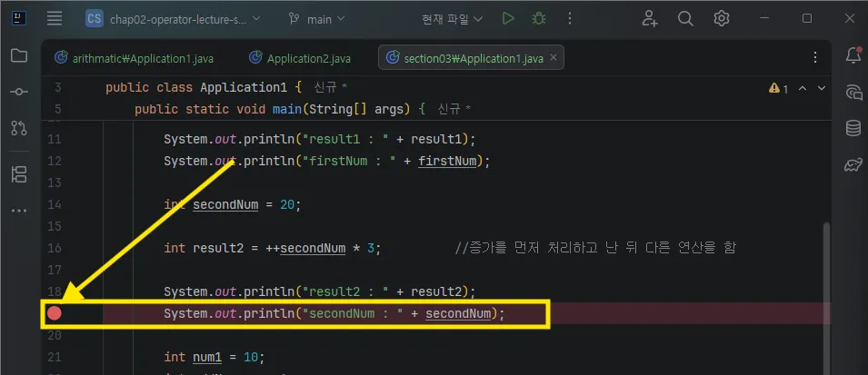Click the 신규 hint beside main method

click(x=454, y=110)
